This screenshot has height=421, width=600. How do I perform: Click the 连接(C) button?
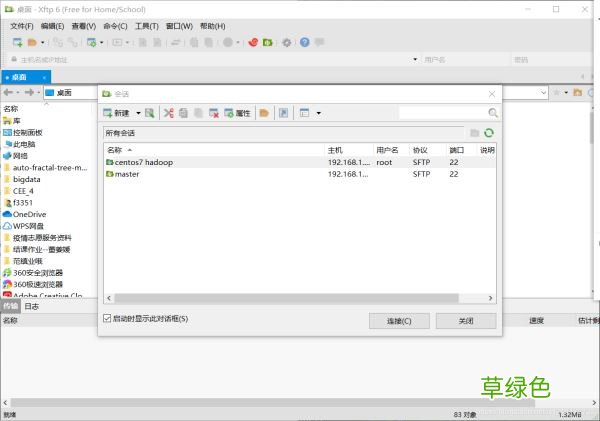tap(399, 321)
